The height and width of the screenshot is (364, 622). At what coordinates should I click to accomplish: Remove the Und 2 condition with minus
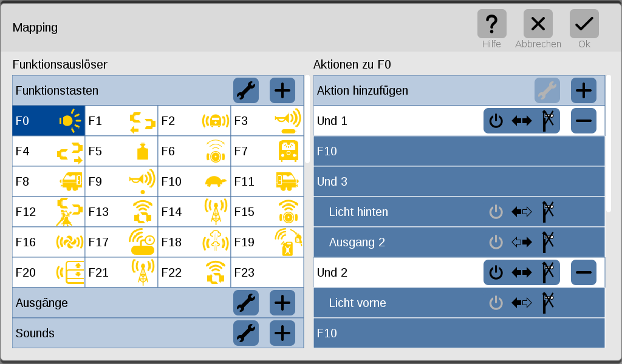[x=583, y=272]
